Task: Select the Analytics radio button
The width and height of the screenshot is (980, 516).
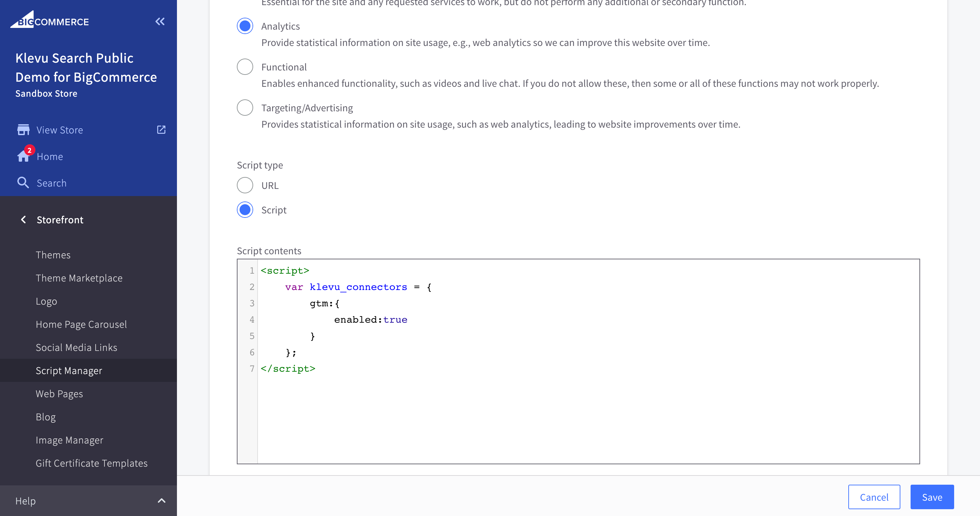Action: (x=245, y=26)
